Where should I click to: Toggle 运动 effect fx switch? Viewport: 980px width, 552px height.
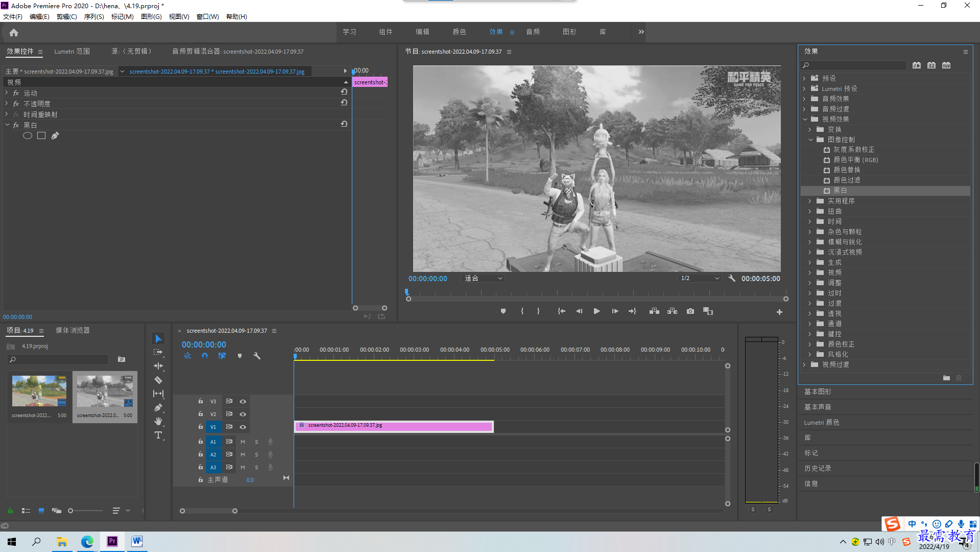pos(16,93)
